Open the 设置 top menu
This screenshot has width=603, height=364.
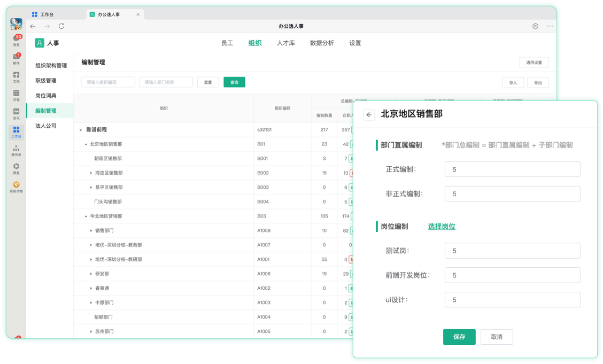tap(355, 43)
